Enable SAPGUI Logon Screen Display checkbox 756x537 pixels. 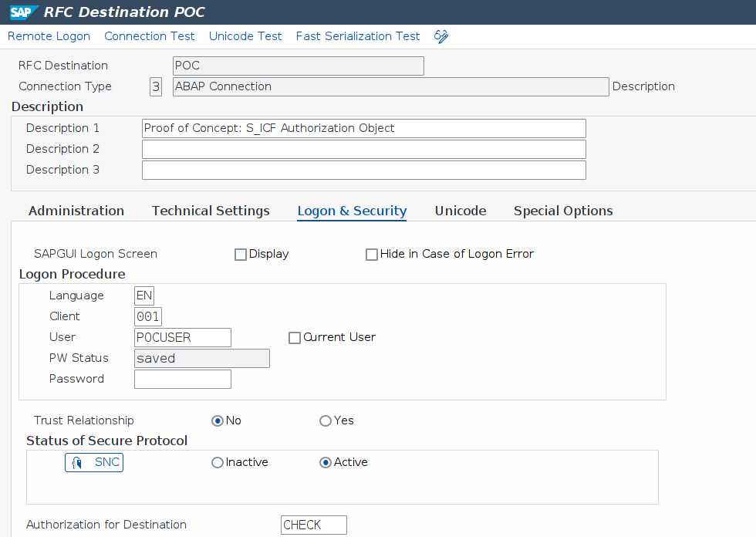pyautogui.click(x=241, y=255)
